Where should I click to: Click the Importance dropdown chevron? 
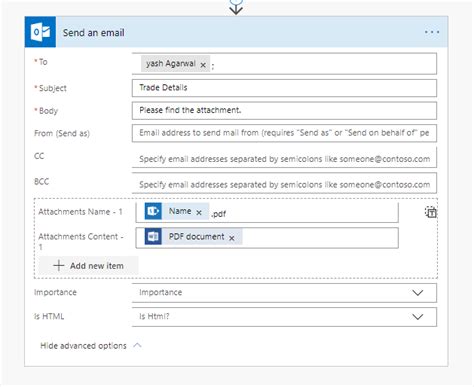[x=417, y=293]
